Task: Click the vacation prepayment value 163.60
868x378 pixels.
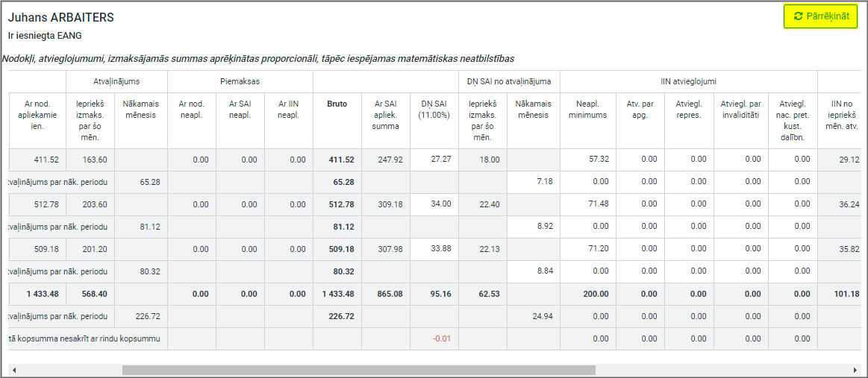Action: click(94, 160)
